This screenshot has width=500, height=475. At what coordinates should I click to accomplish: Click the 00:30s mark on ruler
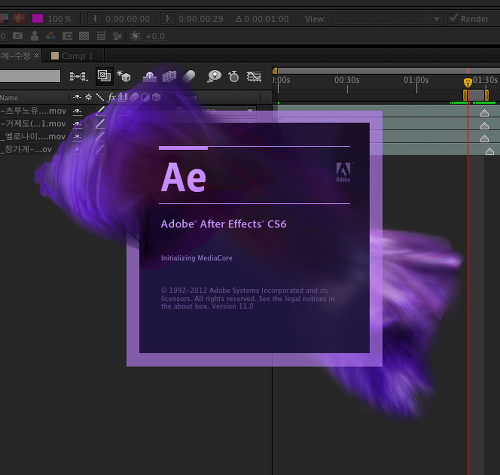coord(347,80)
